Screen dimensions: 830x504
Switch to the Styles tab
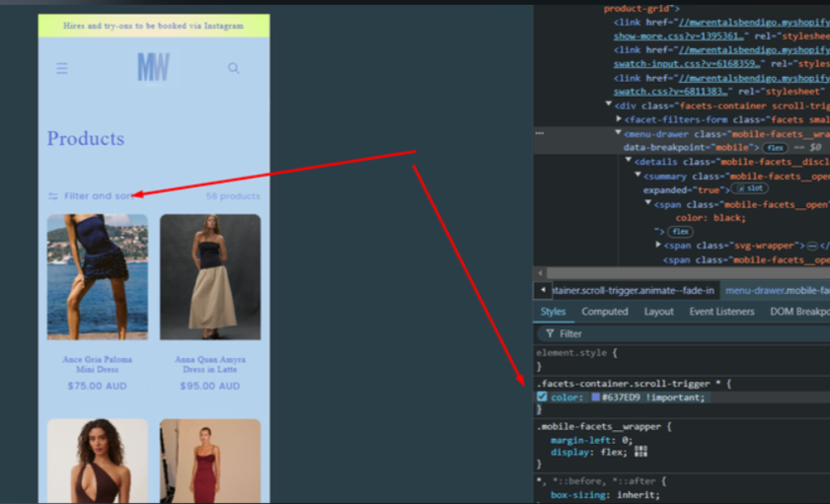click(x=553, y=312)
